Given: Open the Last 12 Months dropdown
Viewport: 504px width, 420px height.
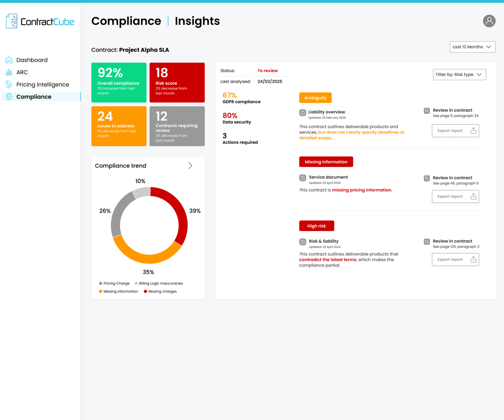Looking at the screenshot, I should click(x=472, y=47).
